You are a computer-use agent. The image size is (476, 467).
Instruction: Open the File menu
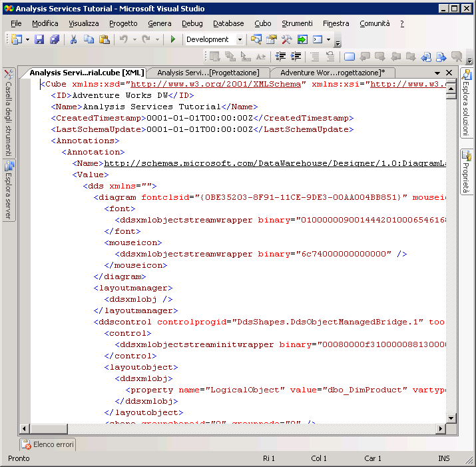click(16, 23)
